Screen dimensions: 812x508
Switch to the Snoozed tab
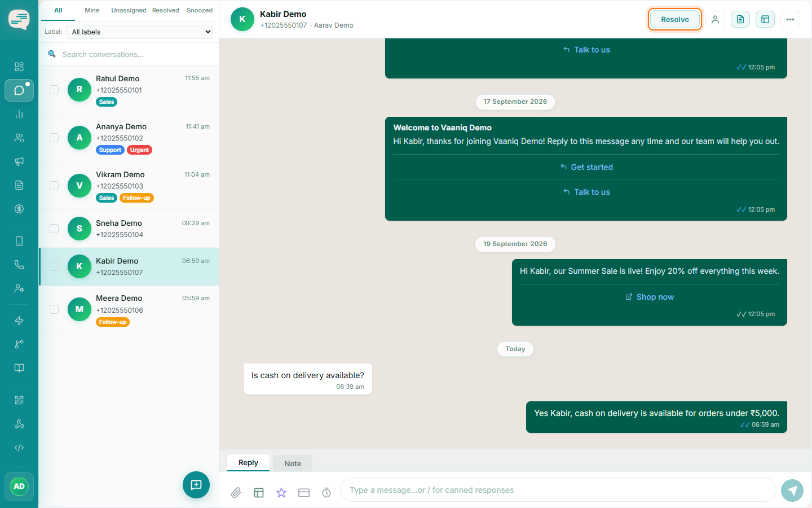pyautogui.click(x=200, y=10)
